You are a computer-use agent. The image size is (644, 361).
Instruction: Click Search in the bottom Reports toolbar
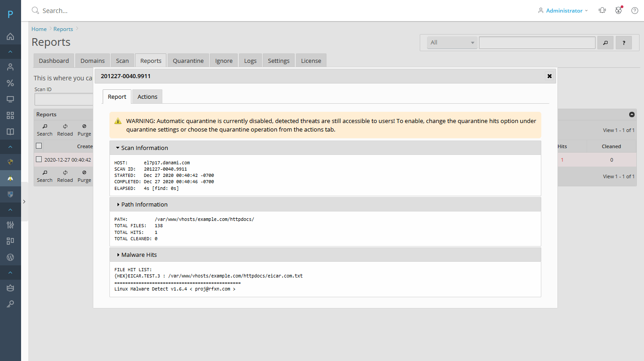pyautogui.click(x=44, y=176)
